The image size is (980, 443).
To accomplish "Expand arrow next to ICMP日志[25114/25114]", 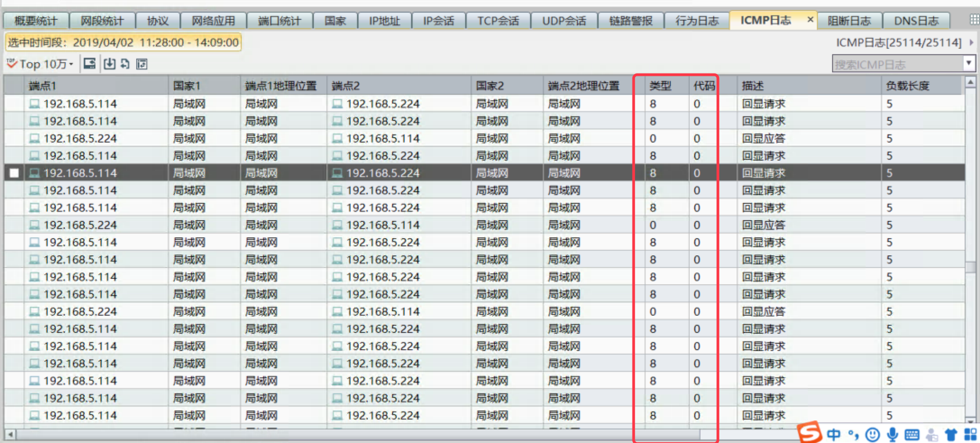I will coord(971,42).
